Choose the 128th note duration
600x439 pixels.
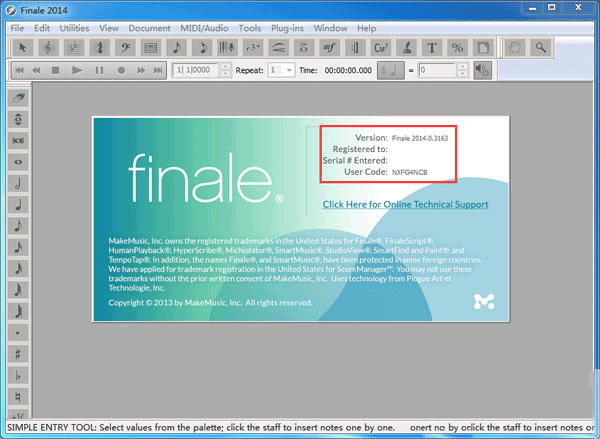tap(18, 311)
